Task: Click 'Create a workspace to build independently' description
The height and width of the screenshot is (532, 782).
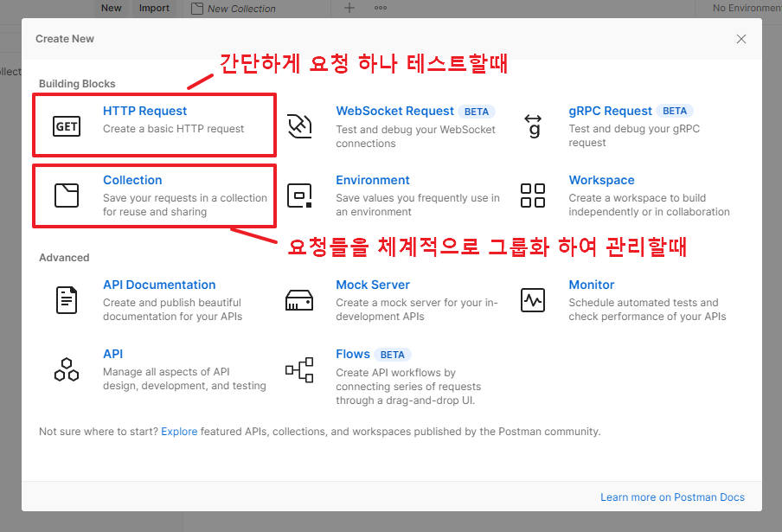Action: (649, 204)
